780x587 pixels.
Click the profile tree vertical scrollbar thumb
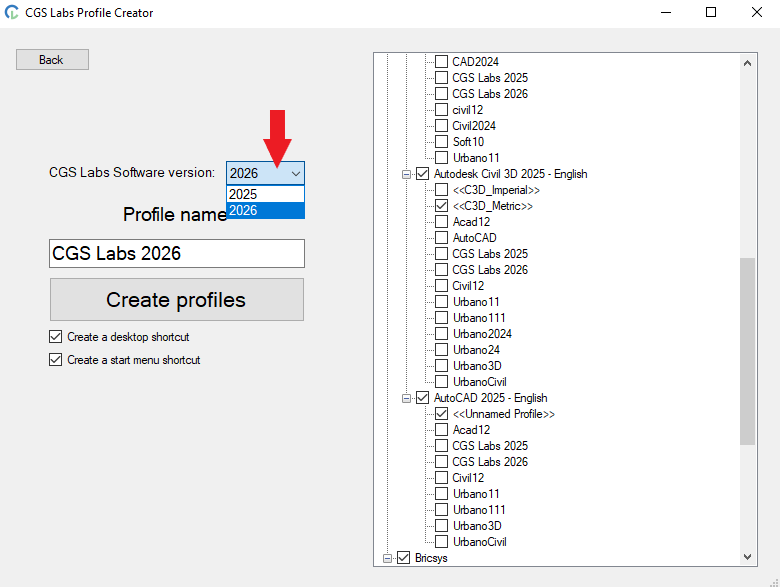[x=747, y=351]
